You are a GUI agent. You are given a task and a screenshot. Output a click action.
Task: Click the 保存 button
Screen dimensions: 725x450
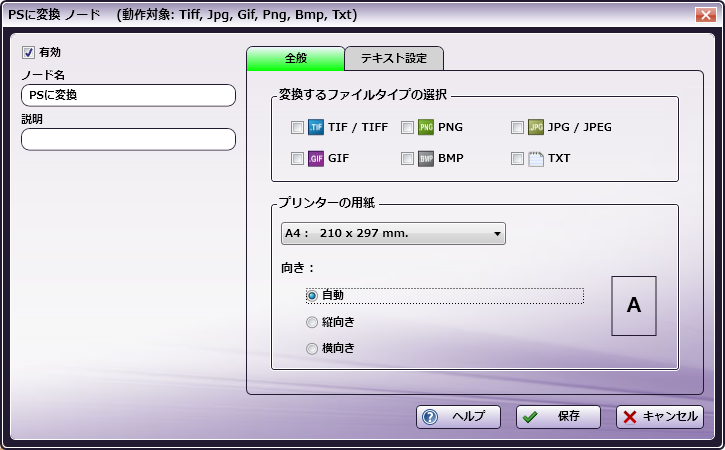[558, 417]
